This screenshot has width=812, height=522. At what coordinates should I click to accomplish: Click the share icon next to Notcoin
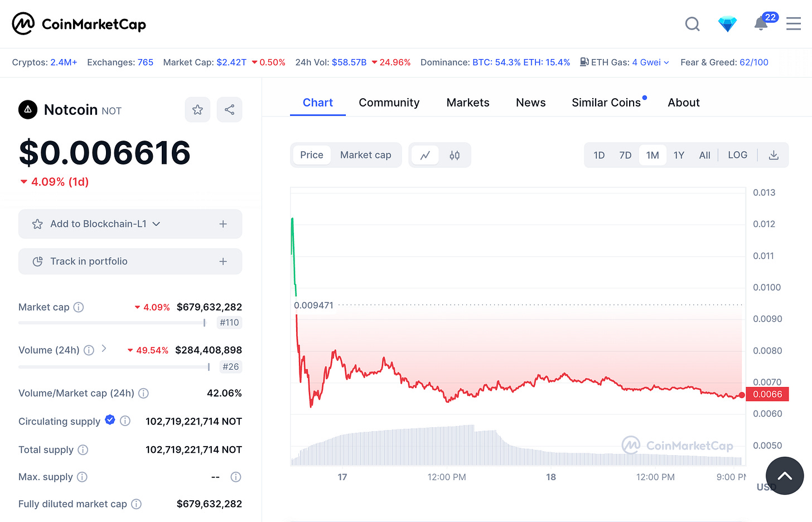(x=229, y=109)
